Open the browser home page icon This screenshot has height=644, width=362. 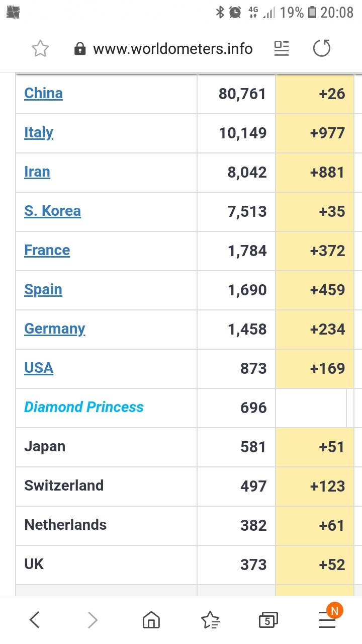151,620
